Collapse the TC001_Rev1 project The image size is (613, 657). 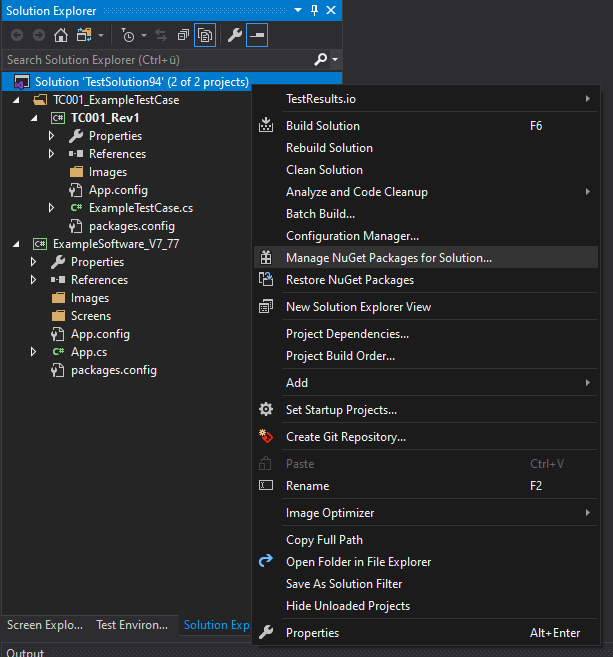coord(34,118)
